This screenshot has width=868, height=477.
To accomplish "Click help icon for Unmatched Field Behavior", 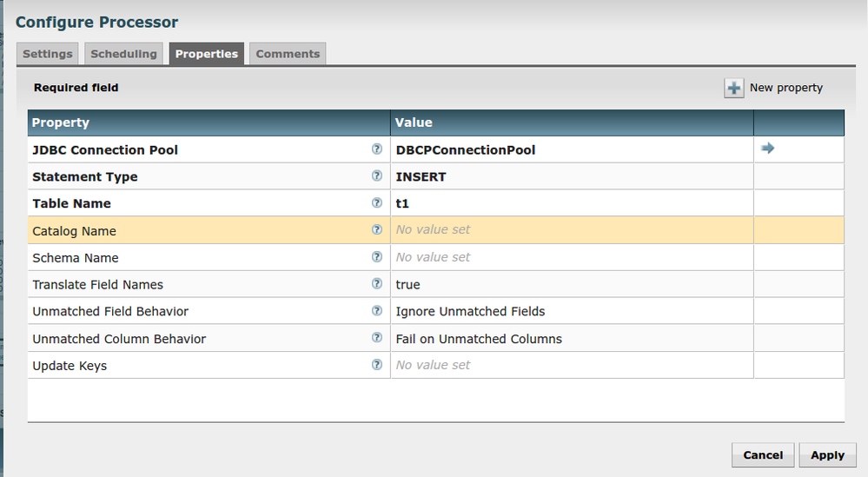I will pos(376,310).
